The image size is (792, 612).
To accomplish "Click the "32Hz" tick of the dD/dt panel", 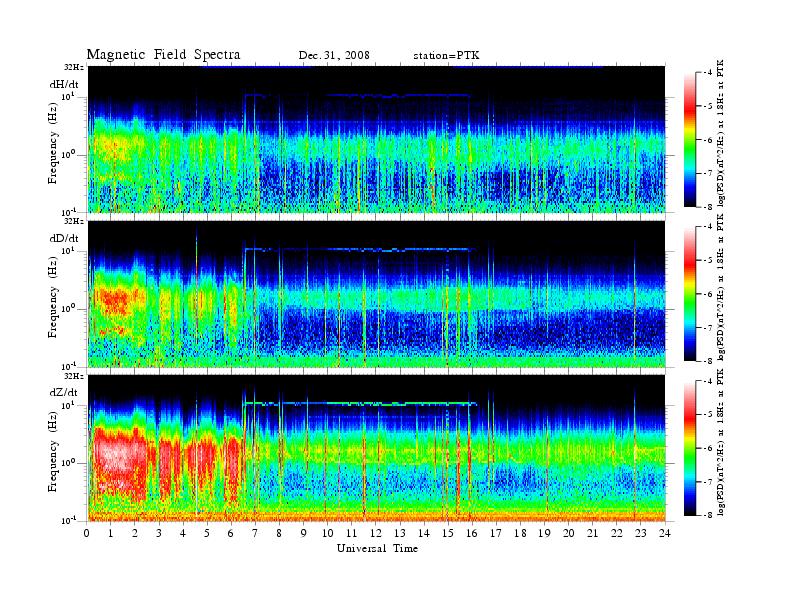I will coord(74,221).
